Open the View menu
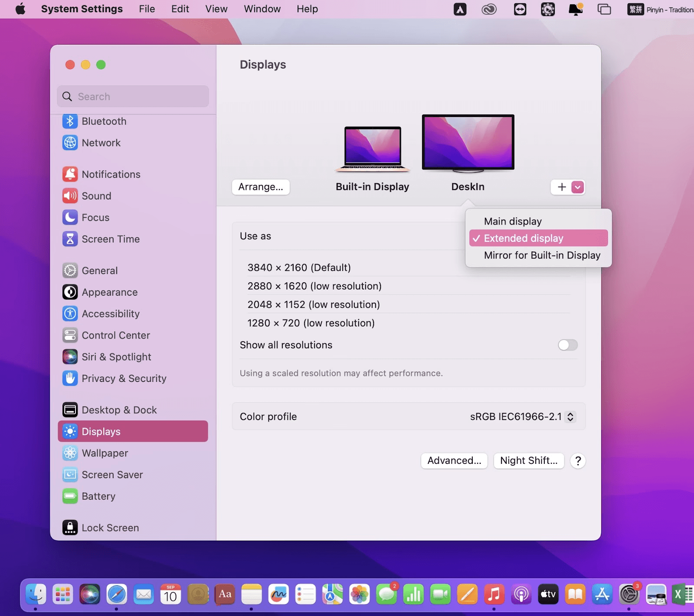Screen dimensions: 694x616 tap(216, 9)
